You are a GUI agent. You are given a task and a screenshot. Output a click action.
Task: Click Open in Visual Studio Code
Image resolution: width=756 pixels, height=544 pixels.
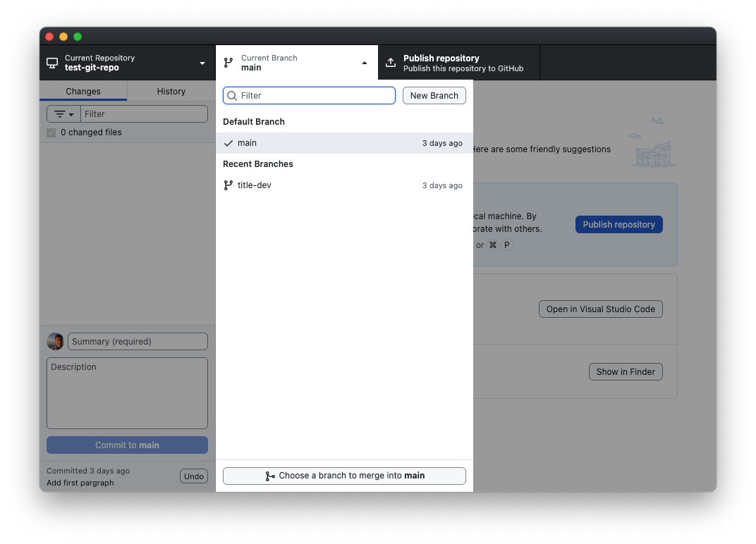tap(600, 309)
